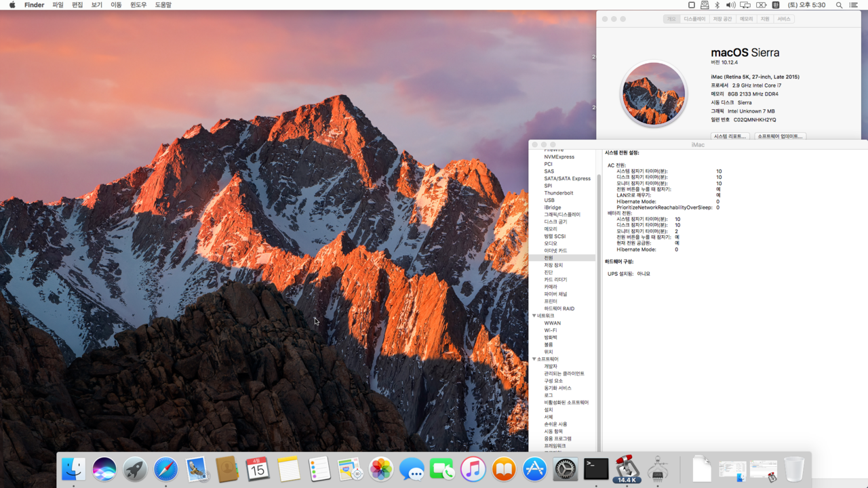The width and height of the screenshot is (868, 488).
Task: Open Contacts book icon in Dock
Action: click(227, 469)
